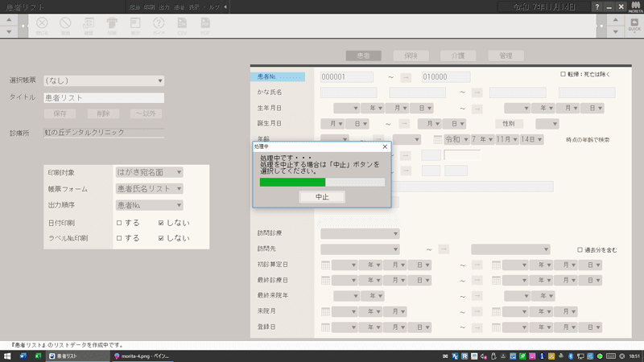Open the 出力 menu in title bar
The height and width of the screenshot is (362, 644).
point(164,7)
